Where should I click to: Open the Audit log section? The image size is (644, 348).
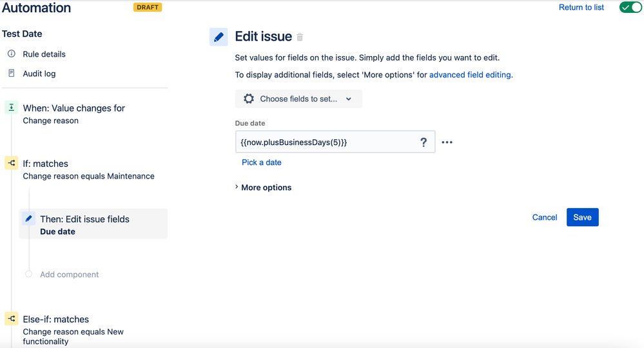[39, 73]
